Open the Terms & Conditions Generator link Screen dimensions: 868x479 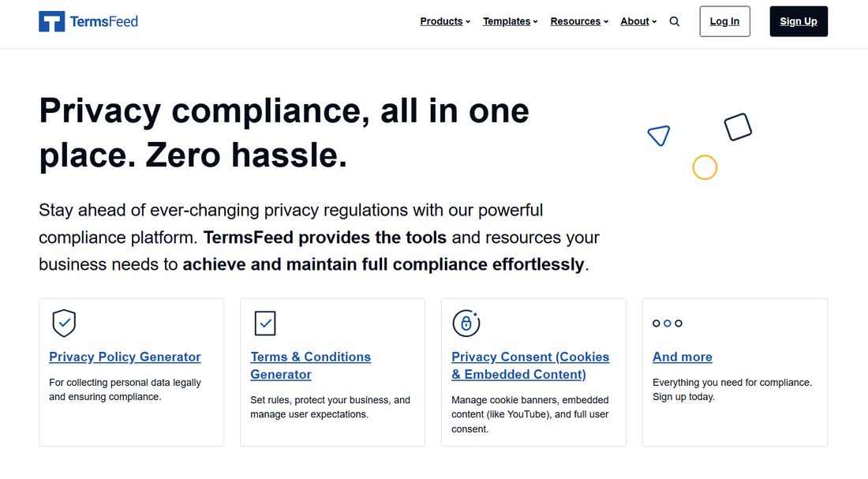(x=310, y=365)
